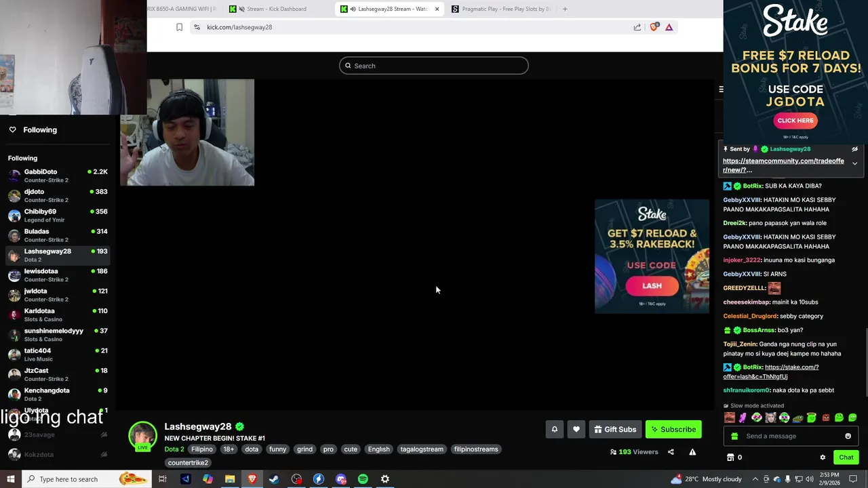Click the Filipino tag
The height and width of the screenshot is (488, 868).
point(201,449)
